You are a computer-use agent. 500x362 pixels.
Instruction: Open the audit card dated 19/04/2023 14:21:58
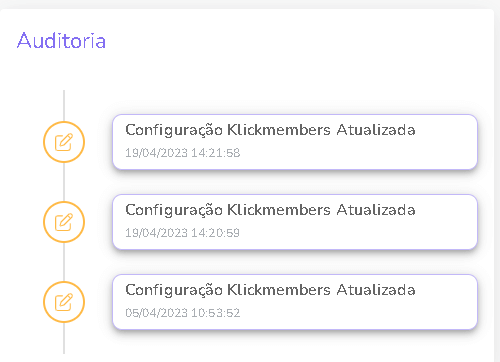(295, 142)
